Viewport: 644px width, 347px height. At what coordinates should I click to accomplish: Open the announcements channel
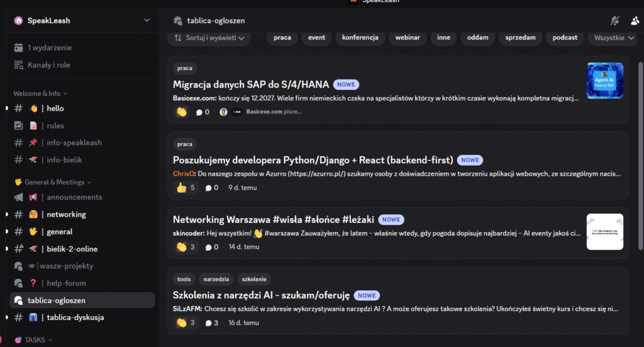(x=82, y=197)
